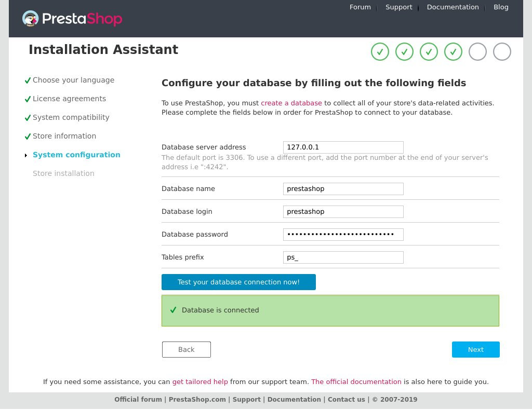This screenshot has width=532, height=410.
Task: Open the Documentation footer link
Action: [294, 399]
